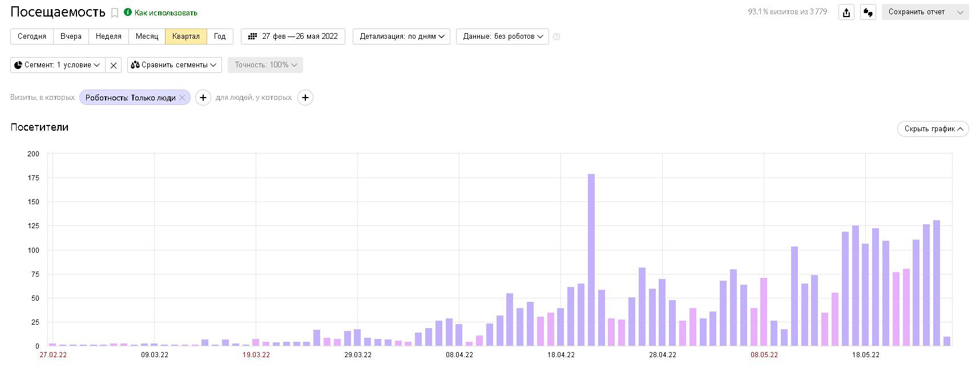This screenshot has width=980, height=380.
Task: Click the 18.04.22 date label on the axis
Action: tap(561, 355)
